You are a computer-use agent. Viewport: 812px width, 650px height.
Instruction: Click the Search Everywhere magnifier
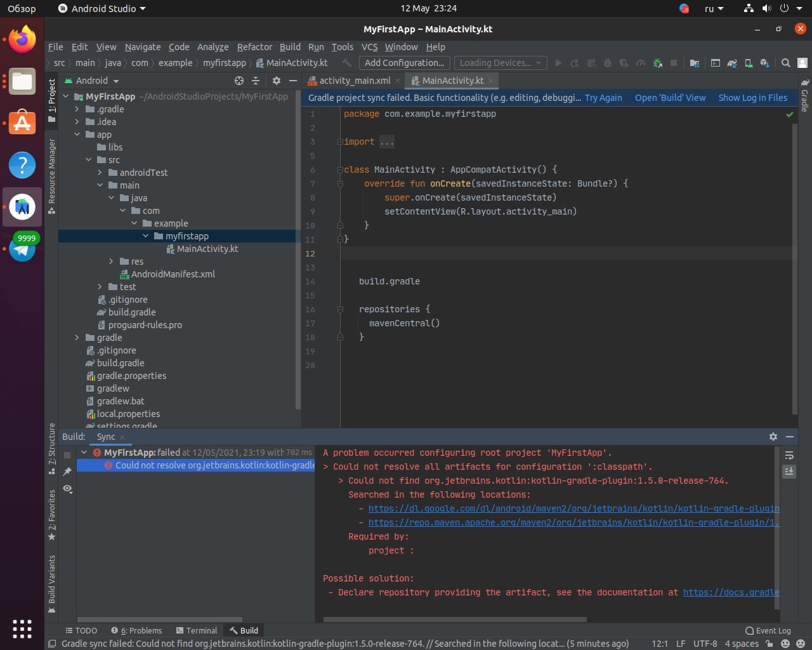pyautogui.click(x=786, y=63)
